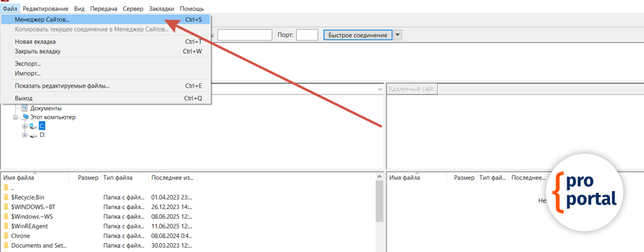The width and height of the screenshot is (644, 252).
Task: Click the Порт input field
Action: tap(307, 35)
